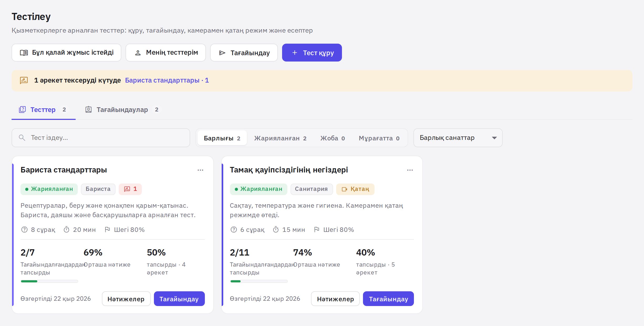Open 'Бұл қалай жұмыс істейді' guide
Screen dimensions: 644x326
[66, 53]
